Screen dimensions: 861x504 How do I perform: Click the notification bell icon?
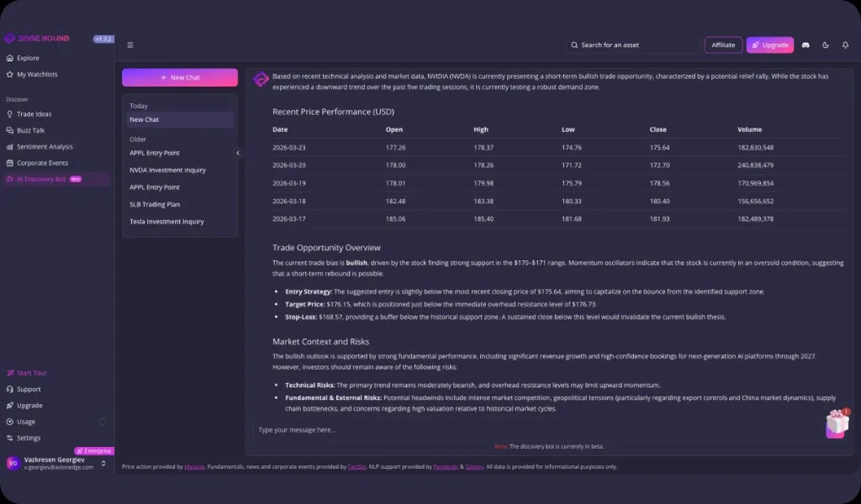[x=845, y=44]
